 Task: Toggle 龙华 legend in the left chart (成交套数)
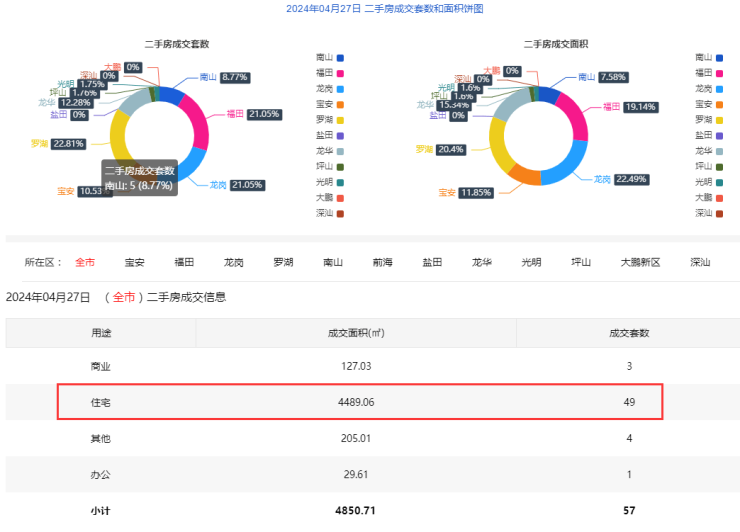330,151
